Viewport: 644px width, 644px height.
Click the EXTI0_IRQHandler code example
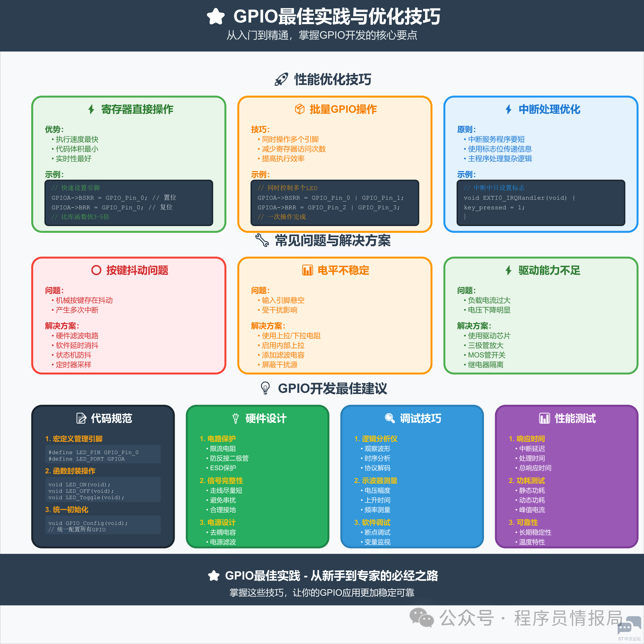(x=541, y=203)
